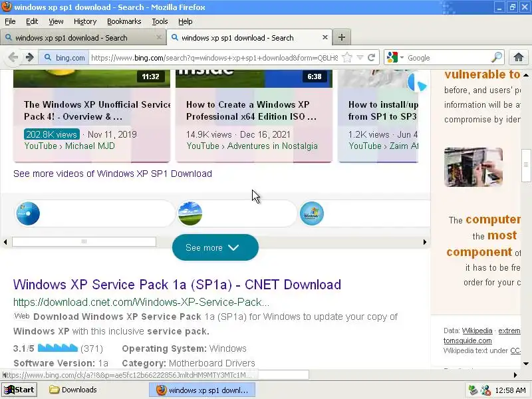Click the address bar URL field

tap(214, 57)
